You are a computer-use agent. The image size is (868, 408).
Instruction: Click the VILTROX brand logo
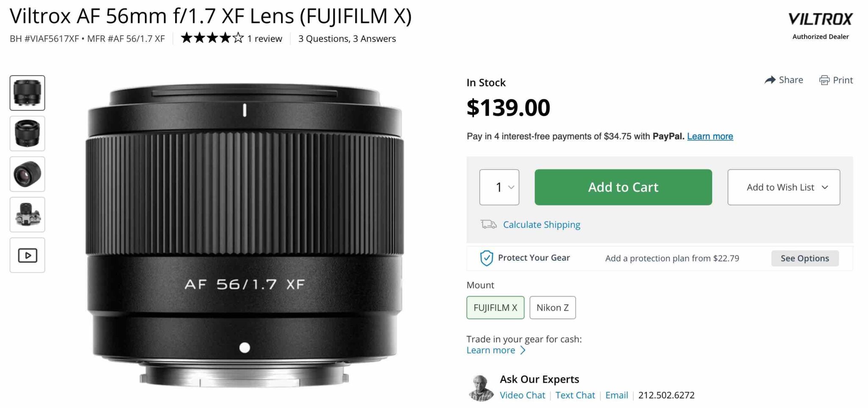coord(820,19)
